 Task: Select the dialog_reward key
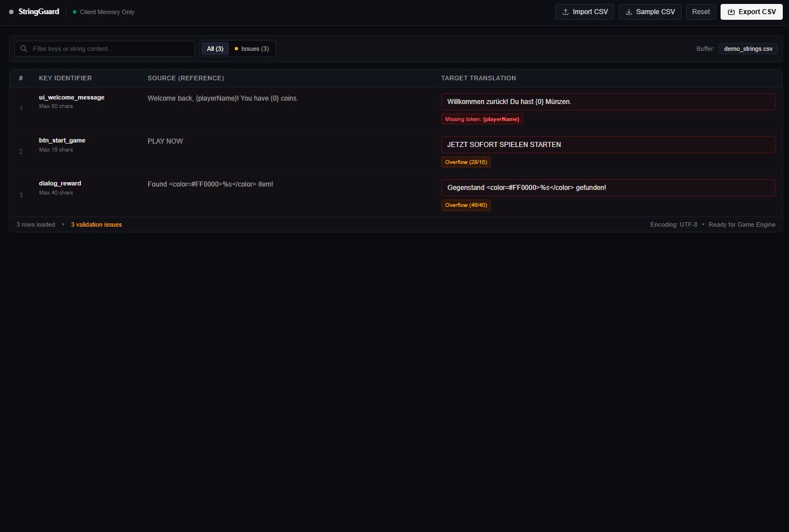(x=60, y=183)
